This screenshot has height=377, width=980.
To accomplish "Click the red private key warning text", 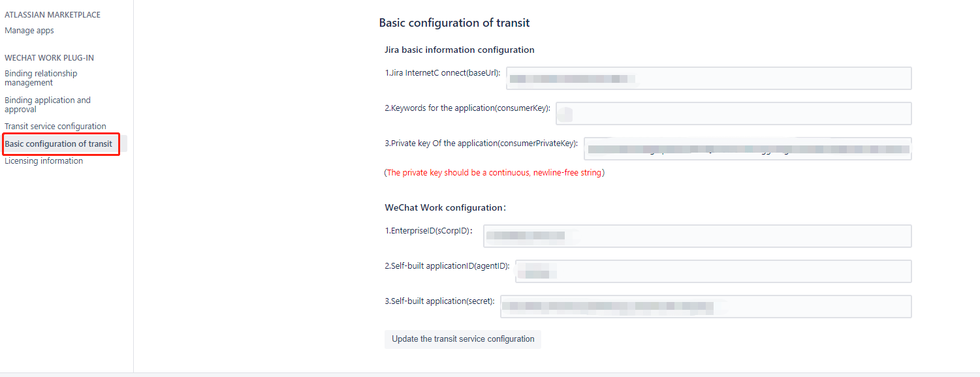I will pos(494,173).
